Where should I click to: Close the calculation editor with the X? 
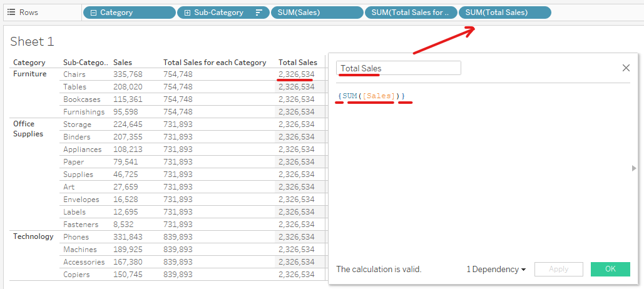click(626, 68)
